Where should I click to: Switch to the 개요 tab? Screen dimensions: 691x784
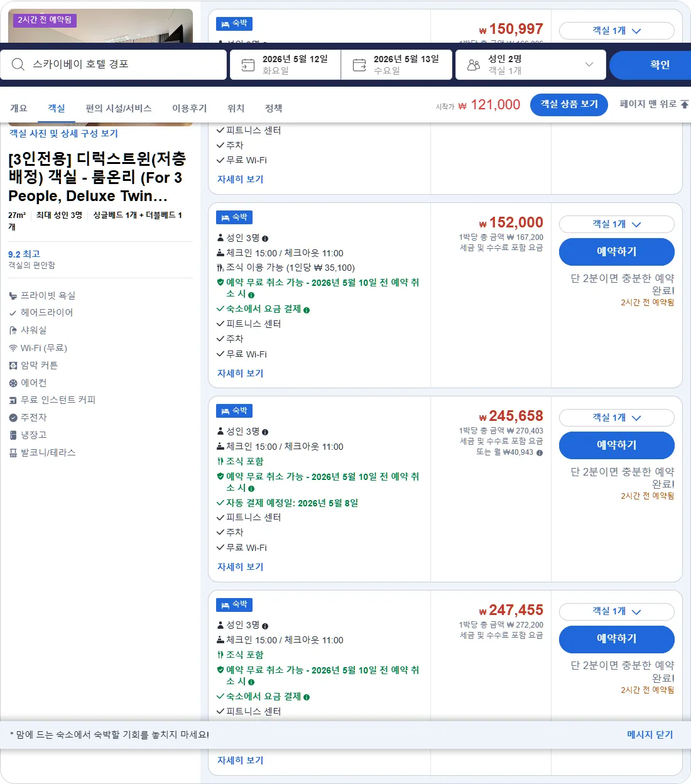point(19,108)
